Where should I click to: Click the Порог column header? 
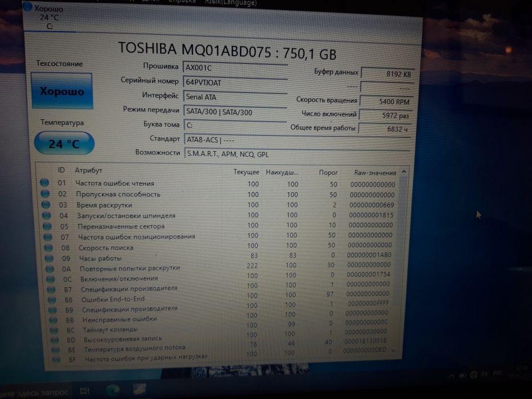328,172
